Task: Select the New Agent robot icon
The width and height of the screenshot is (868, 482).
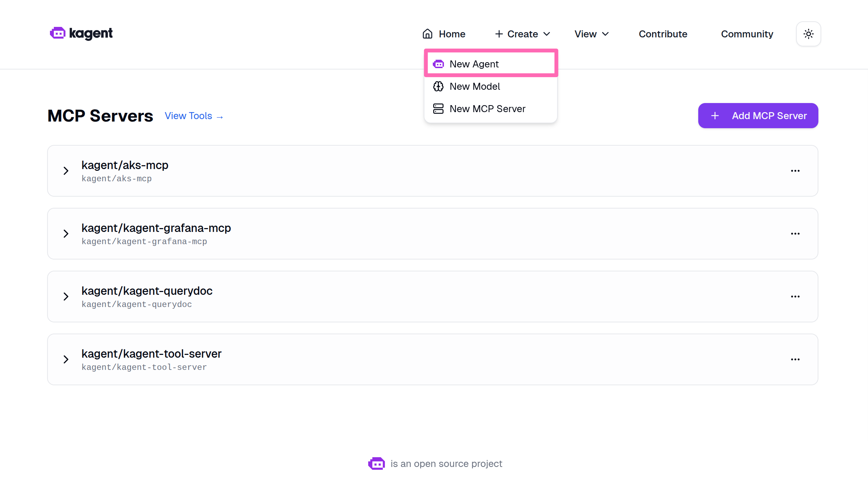Action: coord(438,64)
